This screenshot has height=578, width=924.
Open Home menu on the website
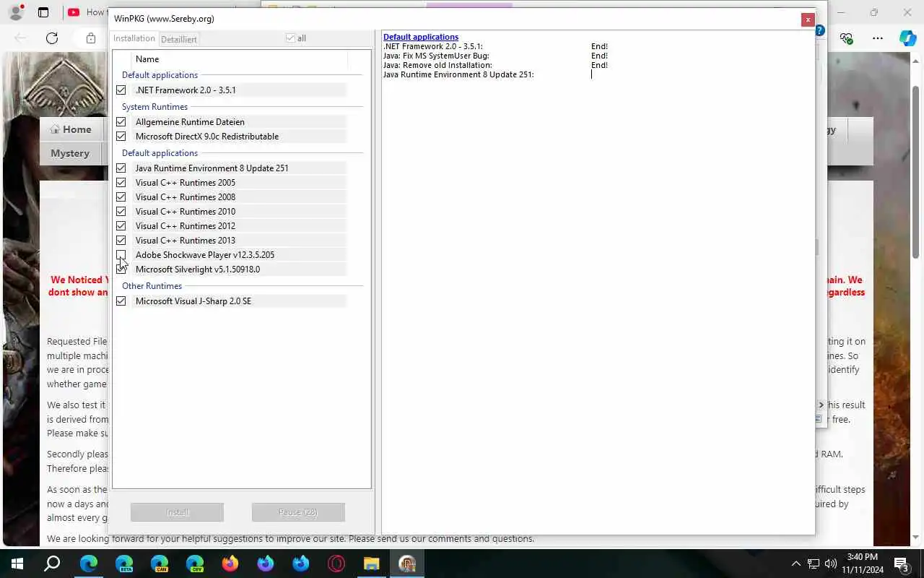(x=71, y=129)
